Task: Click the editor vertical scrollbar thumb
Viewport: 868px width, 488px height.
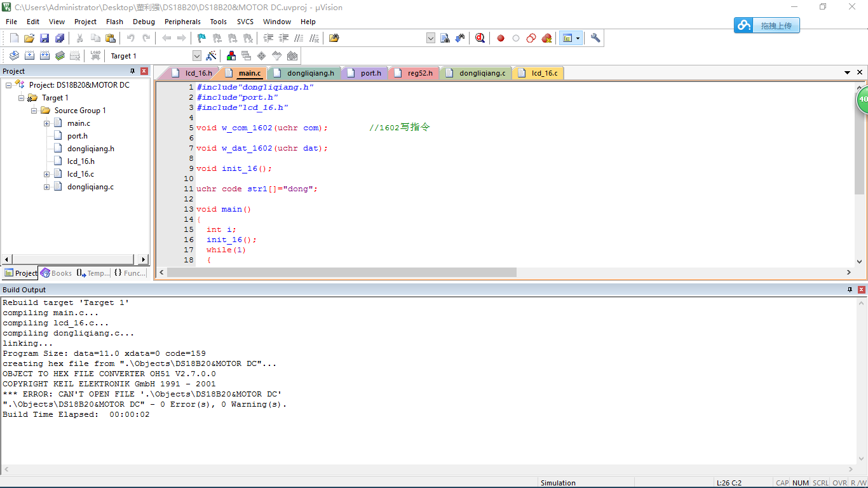Action: (859, 144)
